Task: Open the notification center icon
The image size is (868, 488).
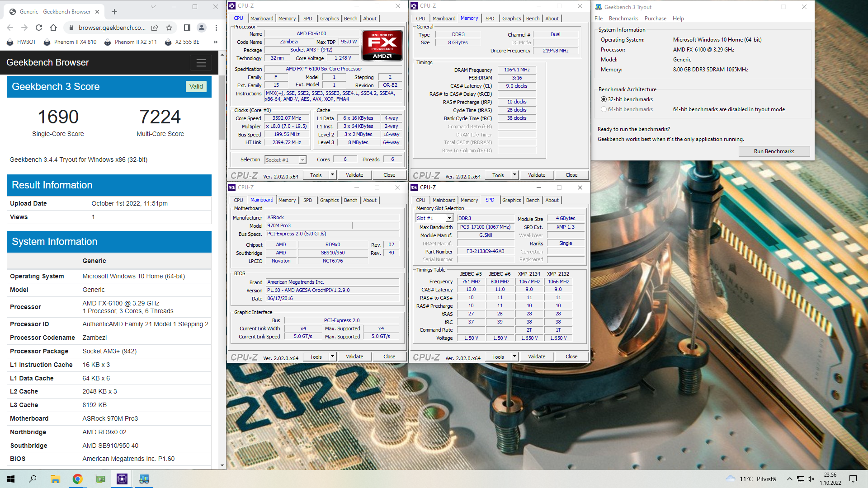Action: (853, 479)
